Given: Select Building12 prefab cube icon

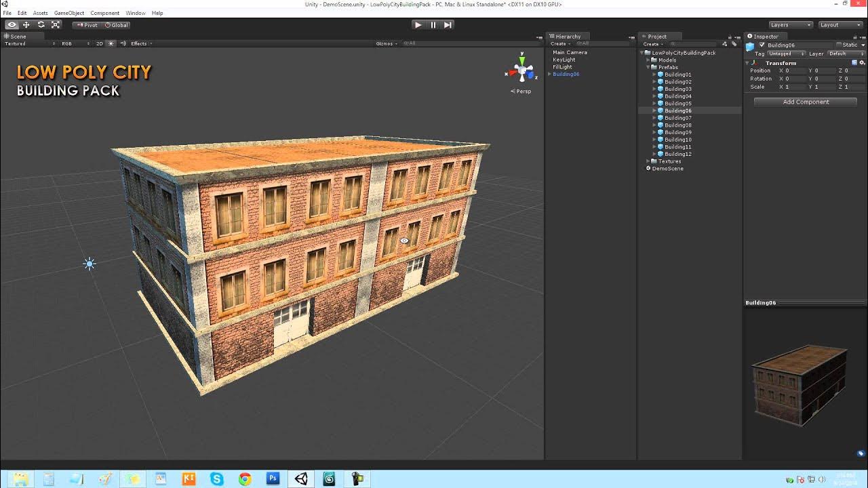Looking at the screenshot, I should click(x=660, y=154).
